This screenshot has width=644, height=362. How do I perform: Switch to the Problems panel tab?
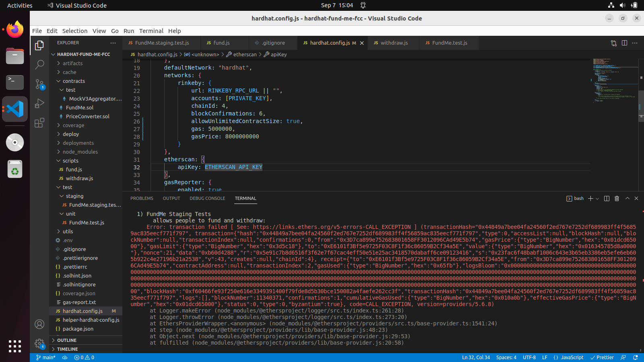point(142,198)
